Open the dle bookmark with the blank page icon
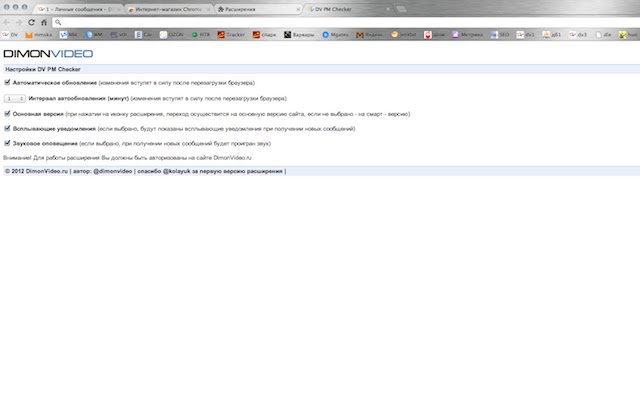The width and height of the screenshot is (640, 400). [604, 35]
